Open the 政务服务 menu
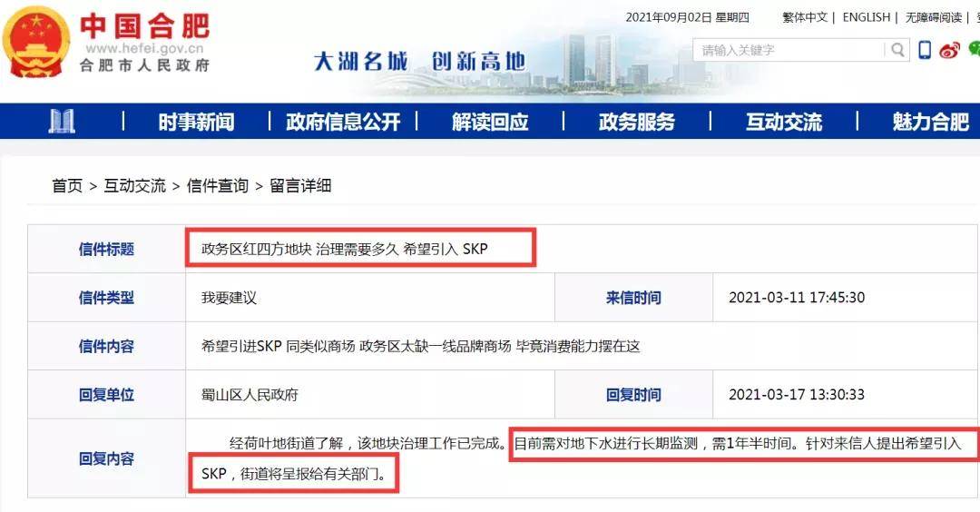980x512 pixels. click(637, 122)
